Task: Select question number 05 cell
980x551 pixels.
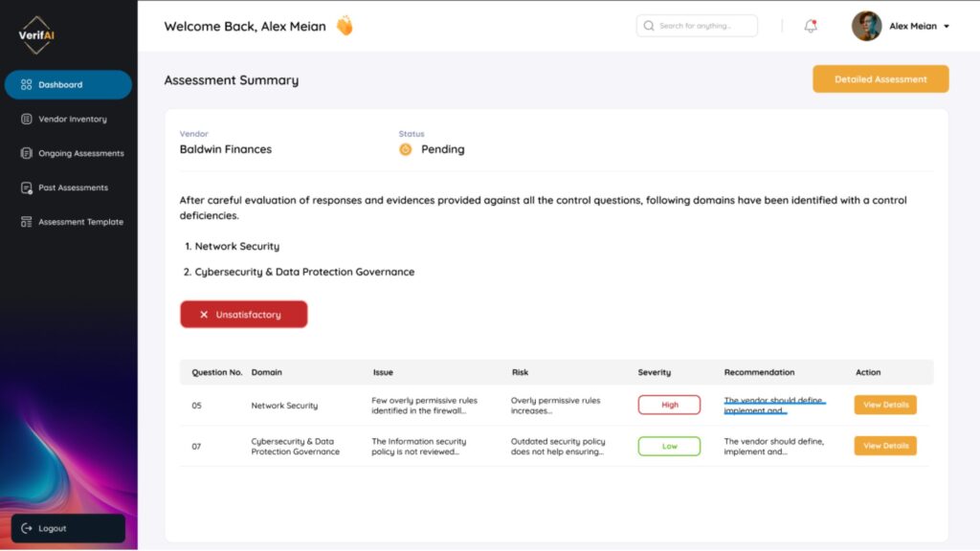Action: click(197, 406)
